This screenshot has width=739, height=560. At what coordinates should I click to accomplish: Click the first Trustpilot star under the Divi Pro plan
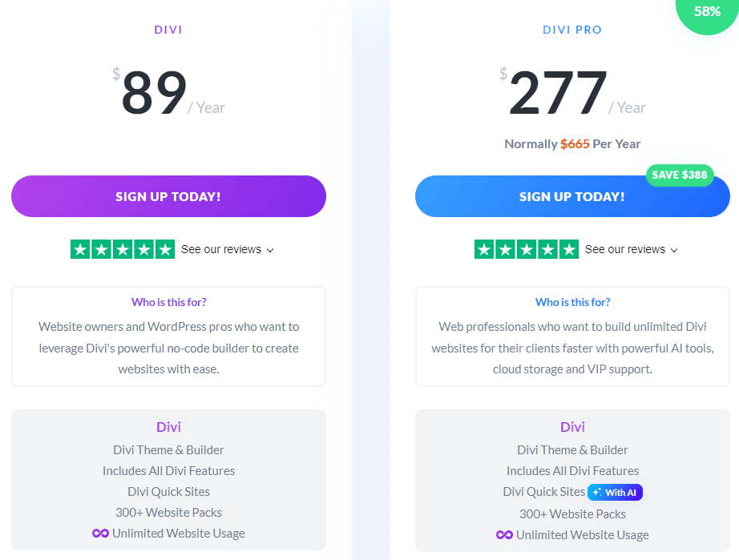(x=484, y=249)
